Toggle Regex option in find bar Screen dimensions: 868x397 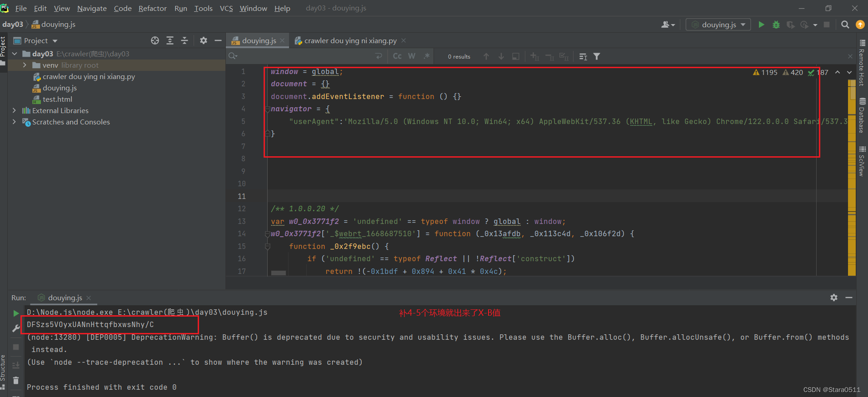click(x=426, y=56)
